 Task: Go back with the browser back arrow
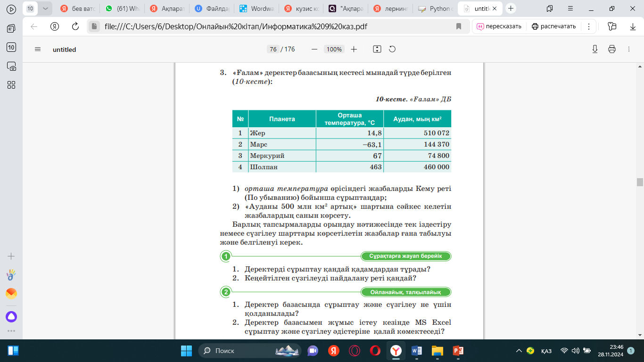pyautogui.click(x=34, y=26)
